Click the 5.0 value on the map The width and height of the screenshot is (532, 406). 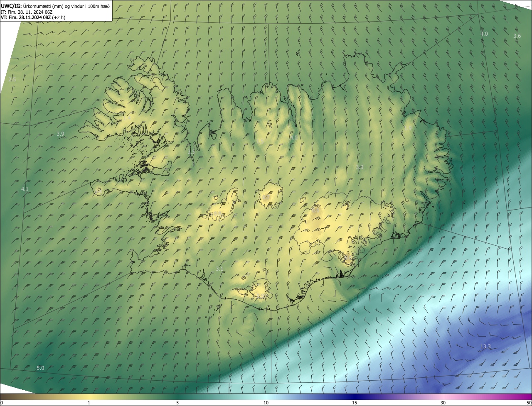coord(40,368)
